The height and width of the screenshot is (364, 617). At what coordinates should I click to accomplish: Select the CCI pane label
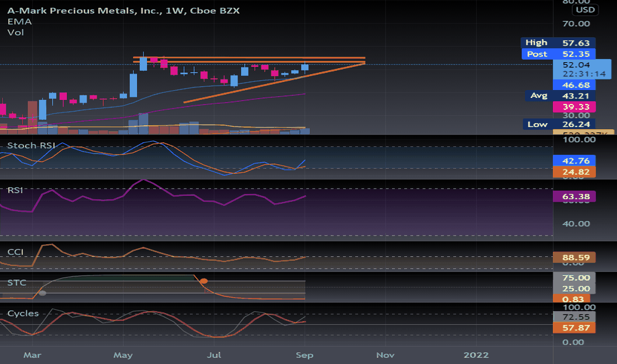click(x=15, y=252)
